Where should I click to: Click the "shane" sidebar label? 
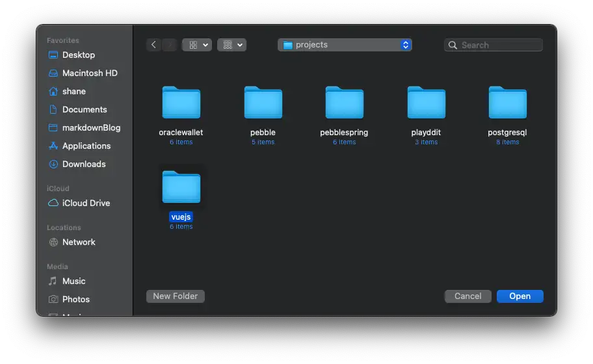pos(74,91)
